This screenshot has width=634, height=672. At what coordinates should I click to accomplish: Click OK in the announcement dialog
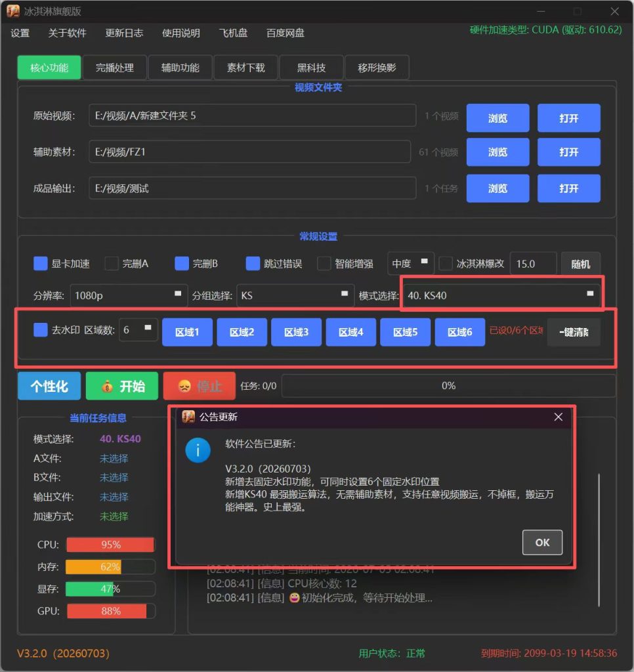542,542
